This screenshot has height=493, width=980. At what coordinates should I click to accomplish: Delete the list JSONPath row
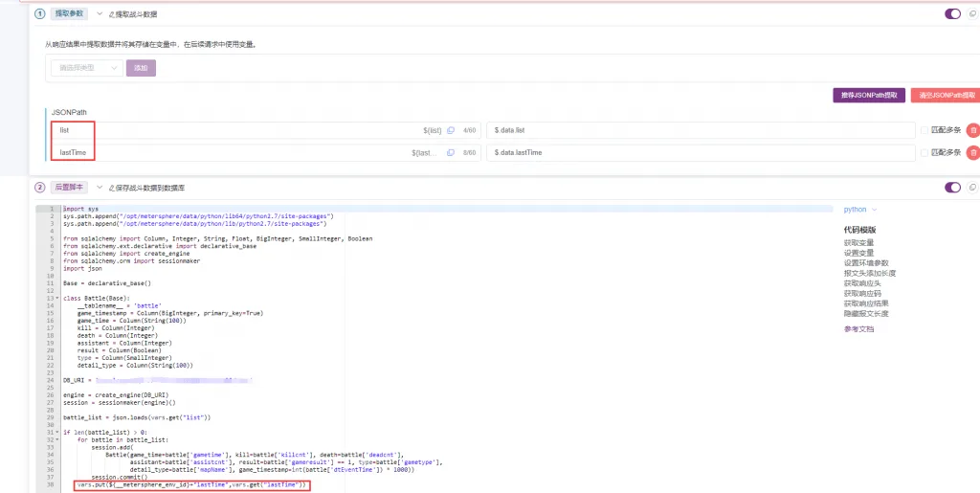973,130
